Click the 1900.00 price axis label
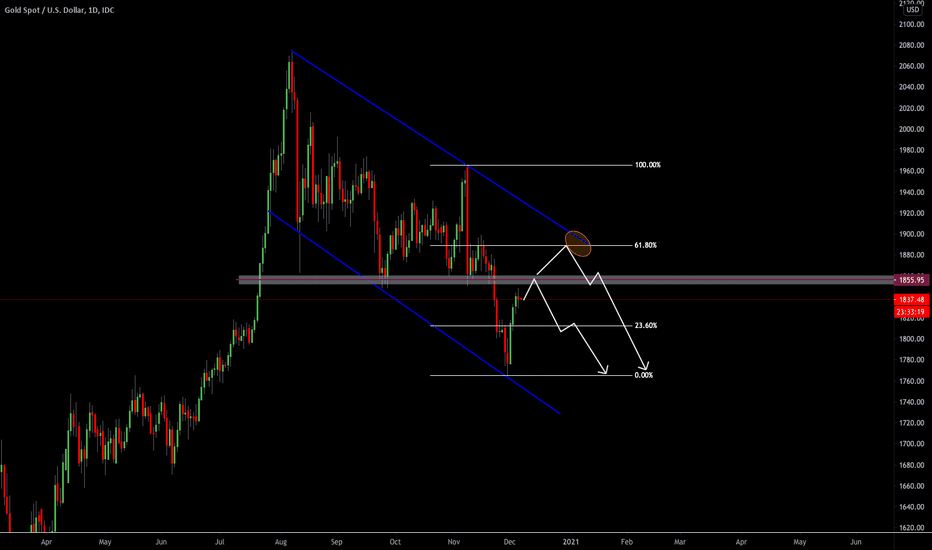This screenshot has height=550, width=932. (912, 234)
